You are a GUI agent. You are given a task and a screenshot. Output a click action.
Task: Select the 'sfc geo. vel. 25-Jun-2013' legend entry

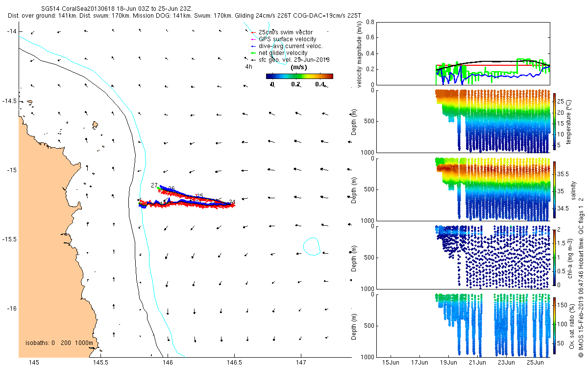pos(290,59)
